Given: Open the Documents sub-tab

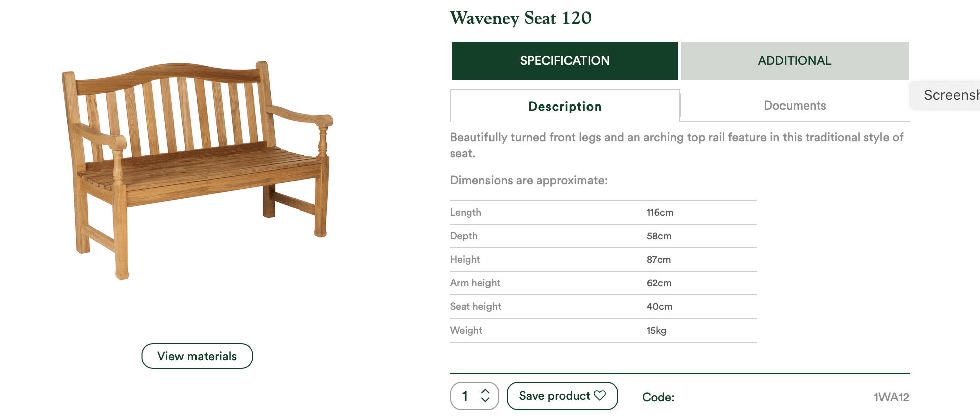Looking at the screenshot, I should pos(794,106).
